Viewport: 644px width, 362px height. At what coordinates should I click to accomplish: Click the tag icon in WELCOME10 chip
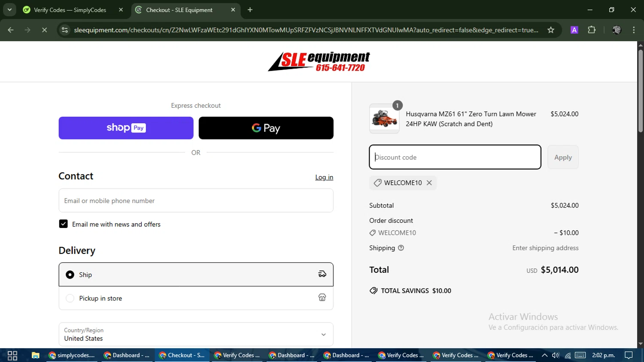[377, 183]
